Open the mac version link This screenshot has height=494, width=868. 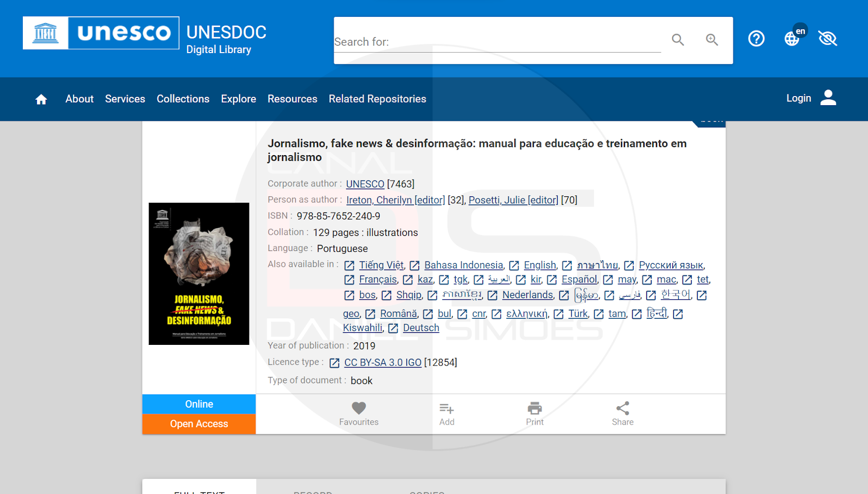pyautogui.click(x=667, y=279)
